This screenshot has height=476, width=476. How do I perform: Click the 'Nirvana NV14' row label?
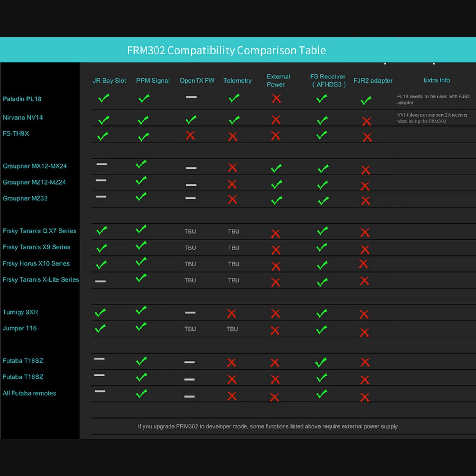coord(23,117)
